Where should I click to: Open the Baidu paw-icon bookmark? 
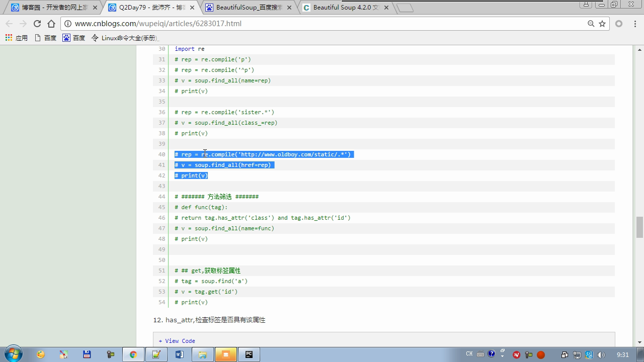(x=73, y=38)
